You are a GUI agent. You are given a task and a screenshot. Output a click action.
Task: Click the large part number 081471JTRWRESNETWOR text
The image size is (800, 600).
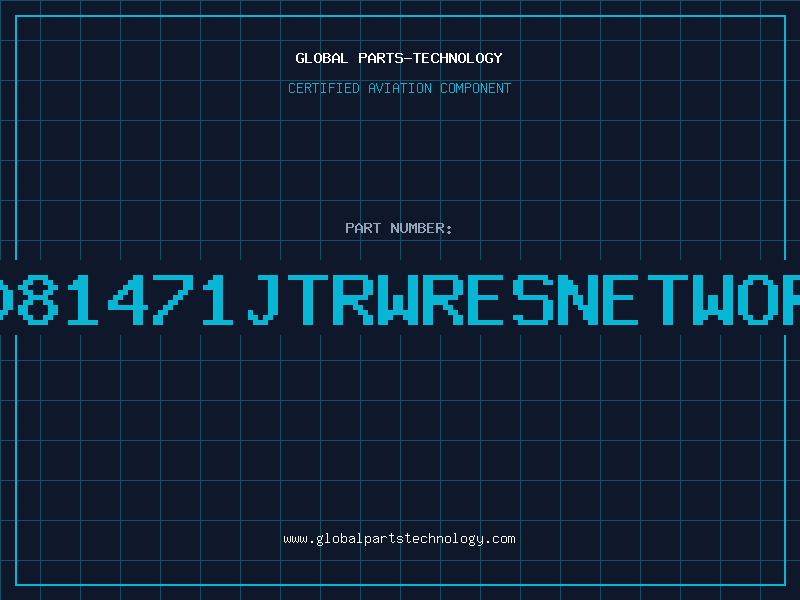point(400,299)
